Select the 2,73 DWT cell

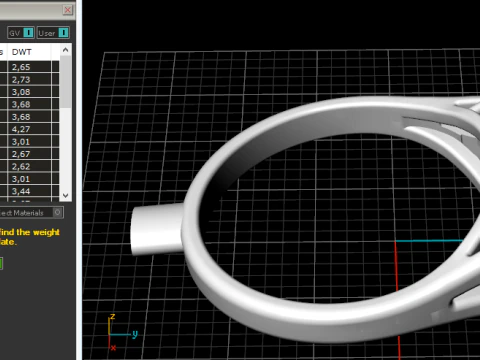click(29, 80)
